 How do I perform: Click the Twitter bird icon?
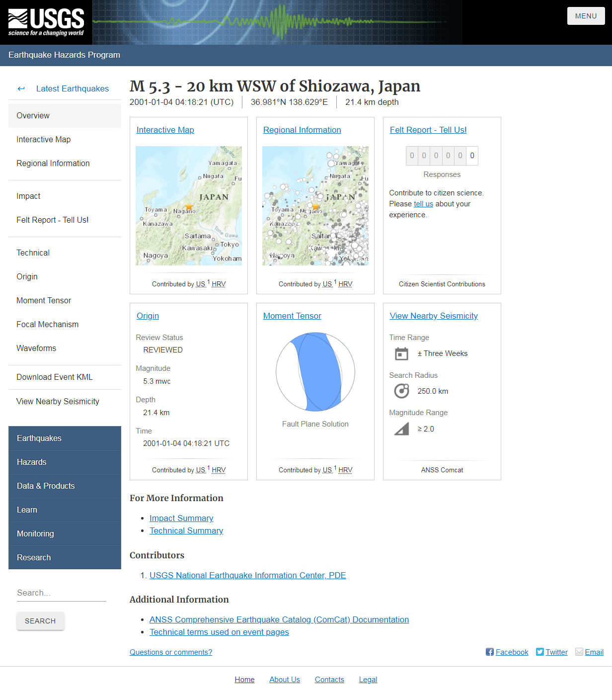[x=540, y=652]
